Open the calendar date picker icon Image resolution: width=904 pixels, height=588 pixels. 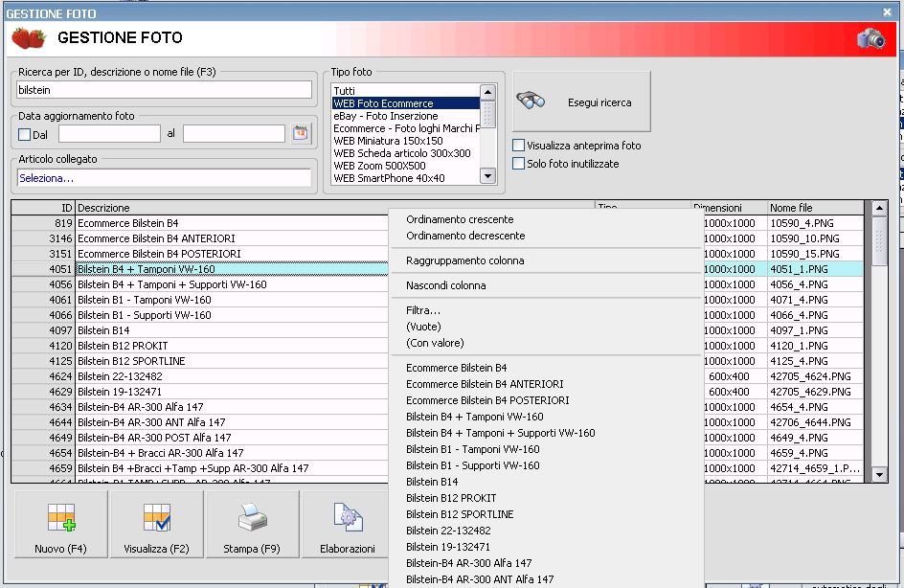tap(301, 133)
